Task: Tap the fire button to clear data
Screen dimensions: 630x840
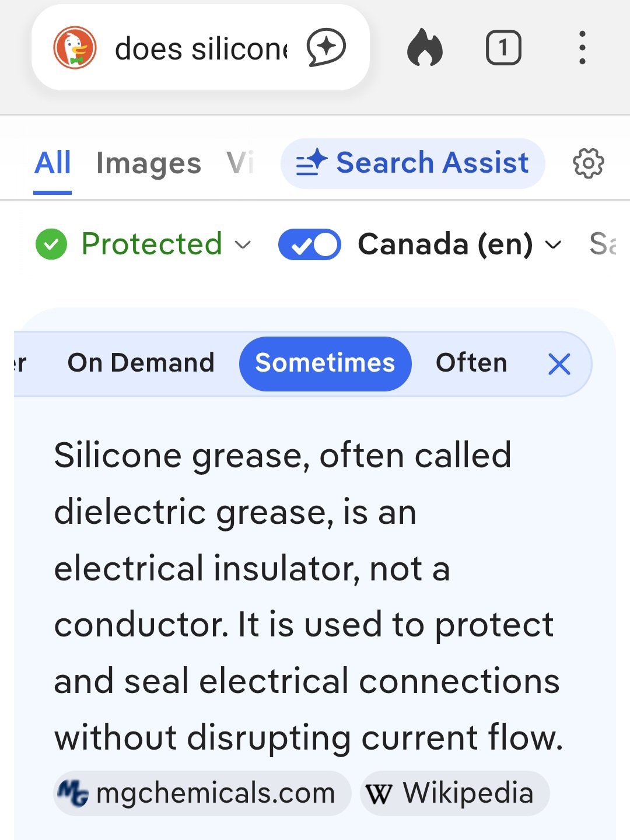Action: [x=425, y=48]
